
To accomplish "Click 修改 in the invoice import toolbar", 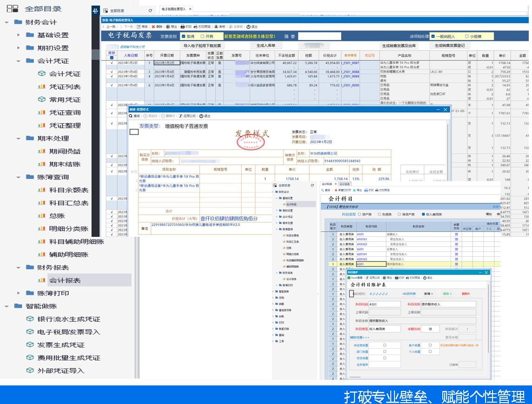I will coord(143,27).
